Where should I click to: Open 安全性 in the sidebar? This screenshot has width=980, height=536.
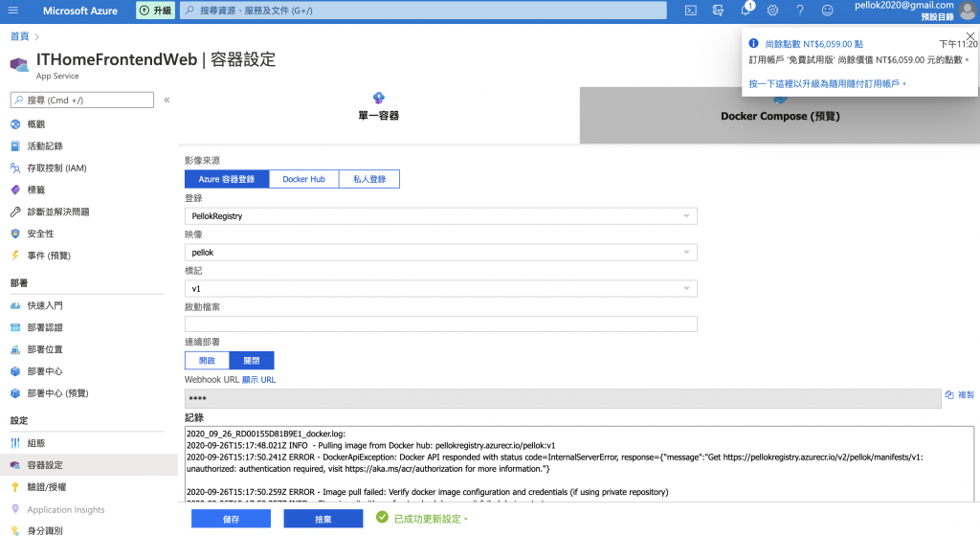pos(40,234)
